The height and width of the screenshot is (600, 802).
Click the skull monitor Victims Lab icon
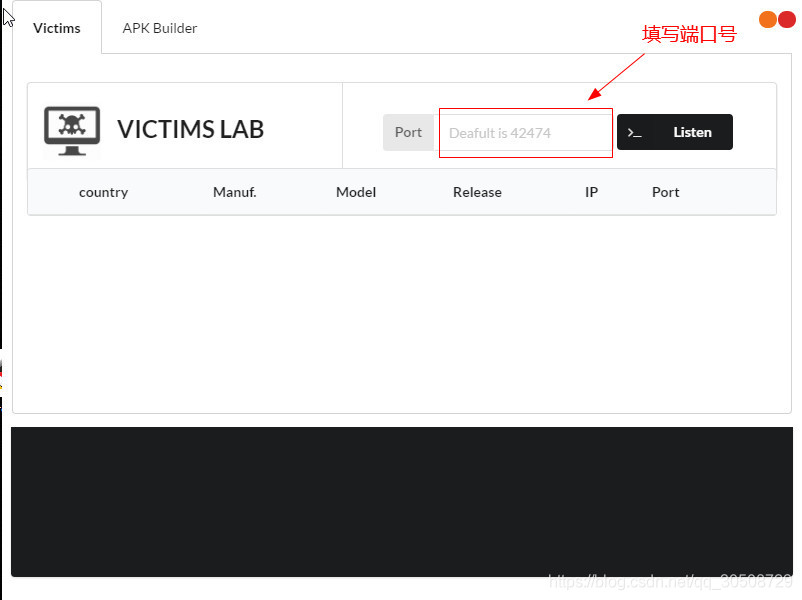[x=72, y=130]
